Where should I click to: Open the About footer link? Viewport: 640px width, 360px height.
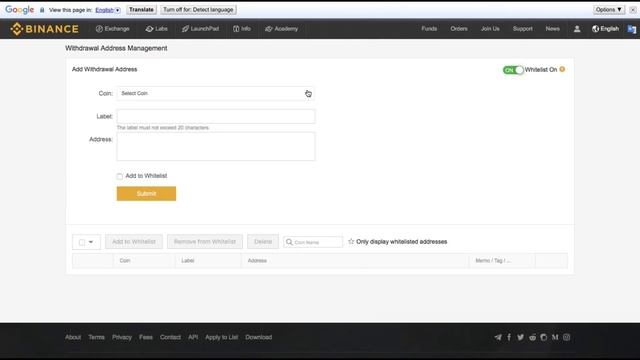pos(73,337)
